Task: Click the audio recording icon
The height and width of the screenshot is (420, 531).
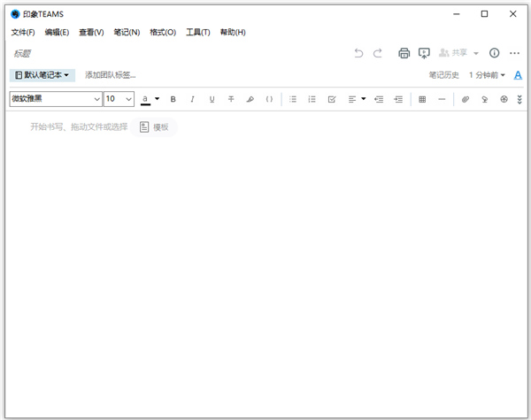Action: coord(485,99)
